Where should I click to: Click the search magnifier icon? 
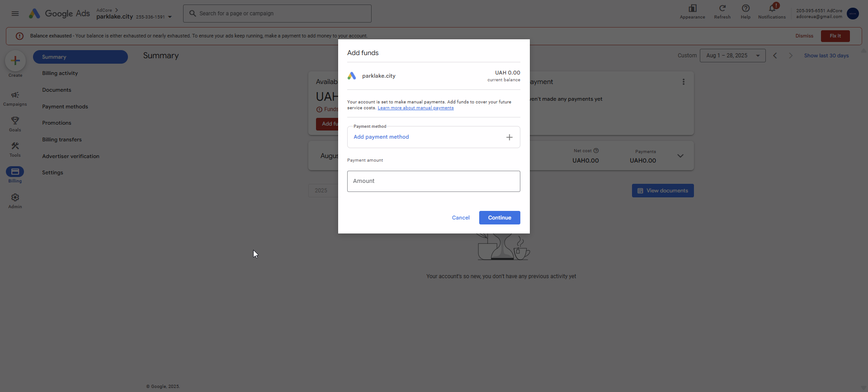pos(192,14)
